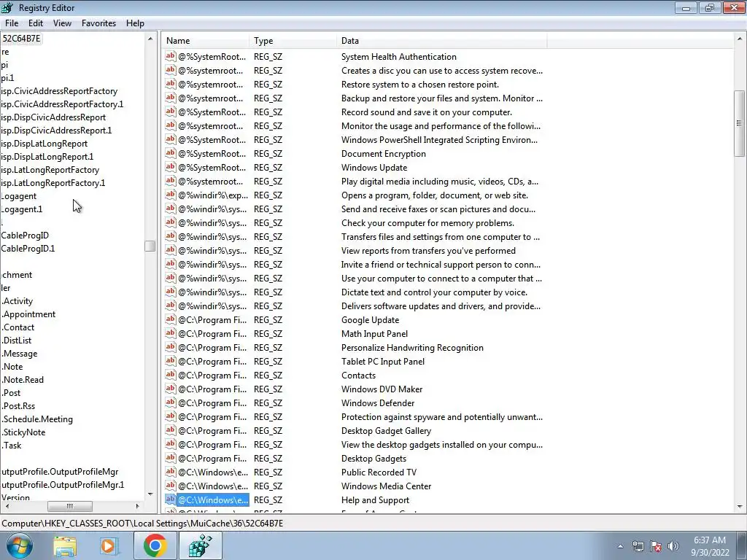Select the .Schedule.Meeting tree key
This screenshot has height=560, width=747.
click(x=37, y=419)
